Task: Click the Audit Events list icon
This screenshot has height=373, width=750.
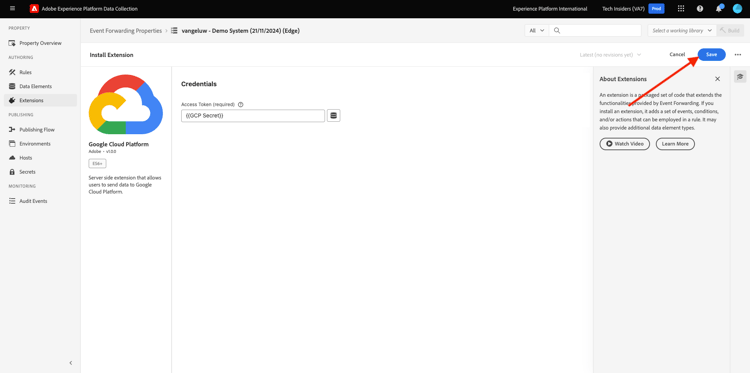Action: point(12,201)
